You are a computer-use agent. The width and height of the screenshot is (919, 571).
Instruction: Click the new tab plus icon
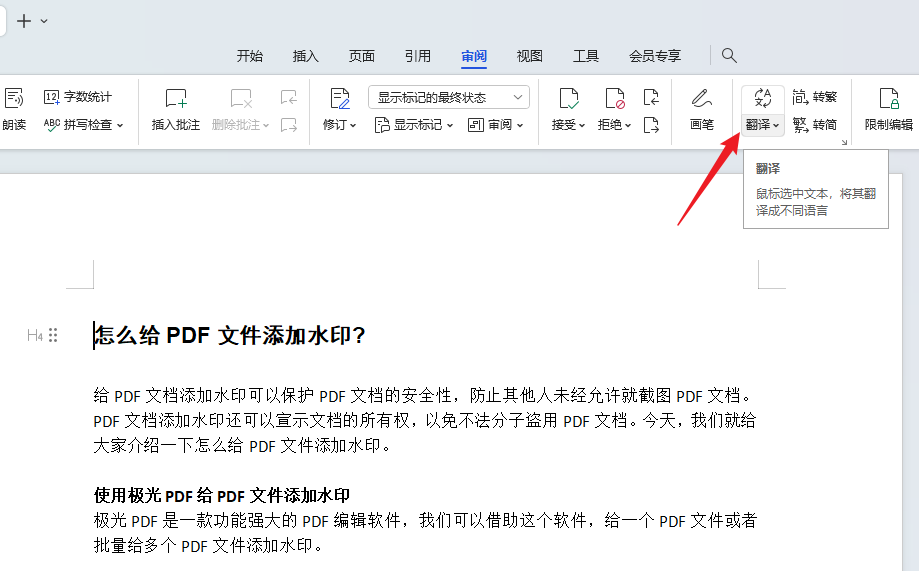click(24, 21)
